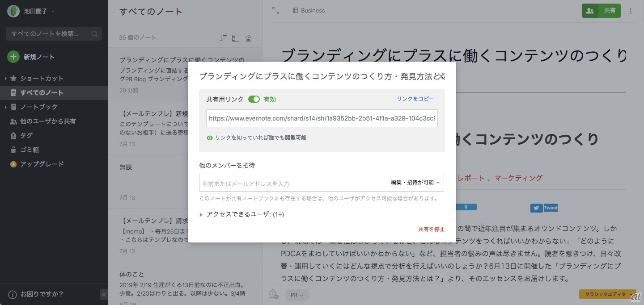Click the sort notes icon in list header

coord(223,38)
